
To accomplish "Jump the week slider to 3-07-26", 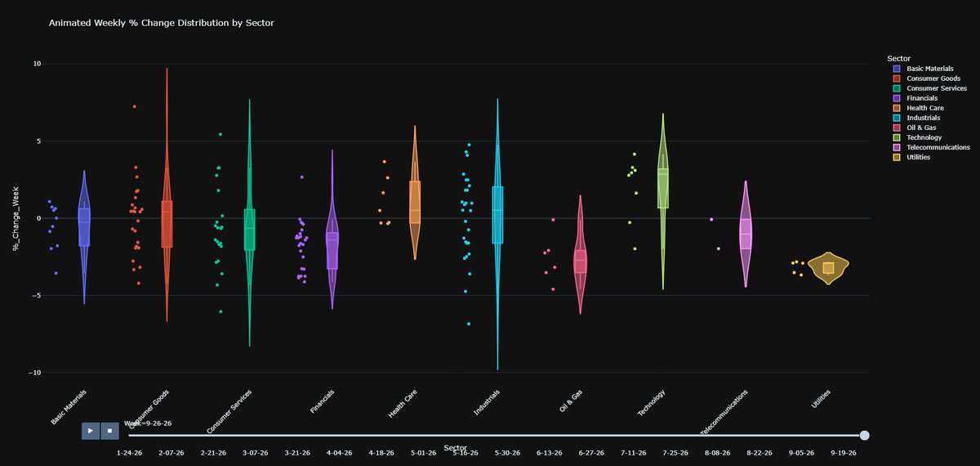I will click(256, 452).
